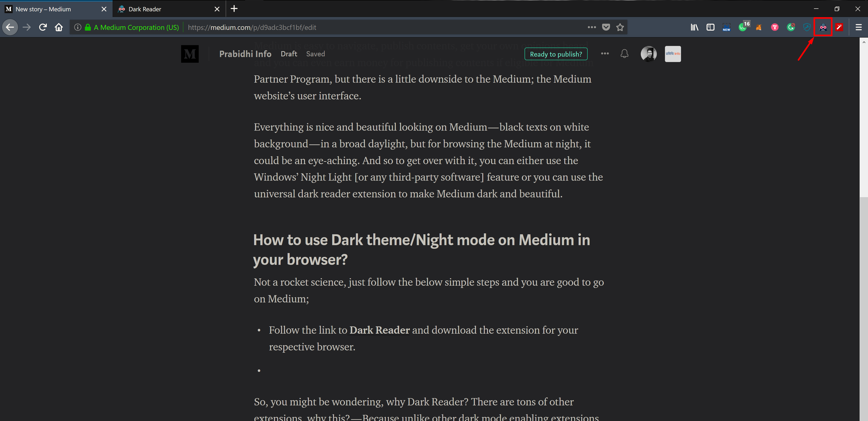Restore down the browser window

[x=837, y=9]
